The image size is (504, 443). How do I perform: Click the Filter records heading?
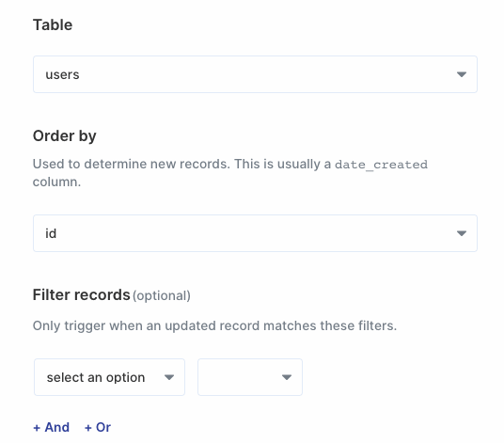(81, 294)
